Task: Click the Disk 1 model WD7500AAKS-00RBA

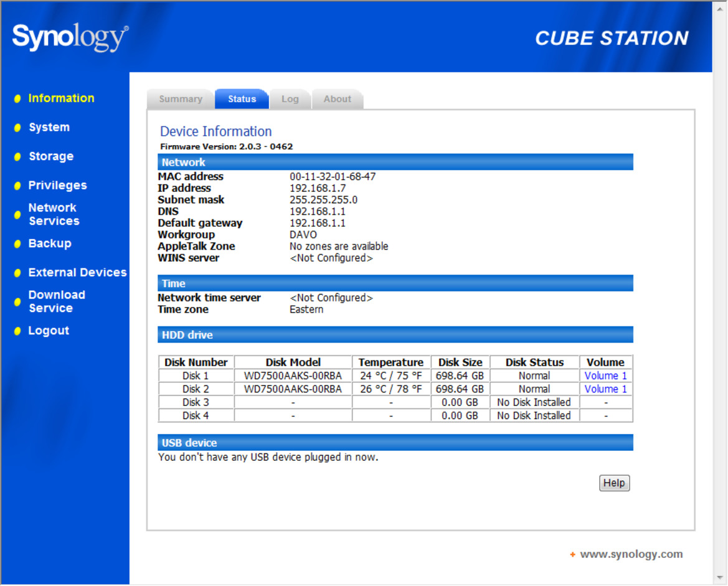Action: tap(293, 376)
